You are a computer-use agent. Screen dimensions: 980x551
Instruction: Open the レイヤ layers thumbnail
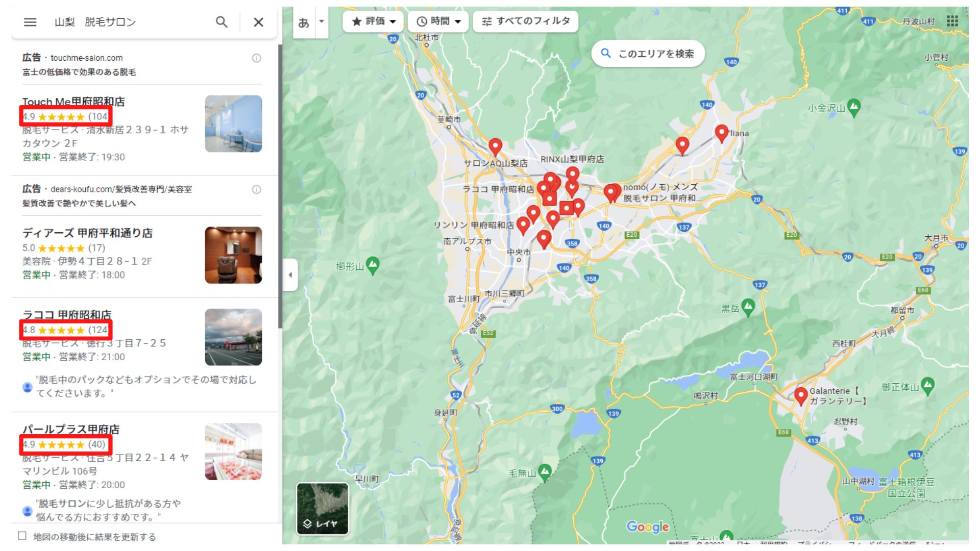[x=323, y=509]
